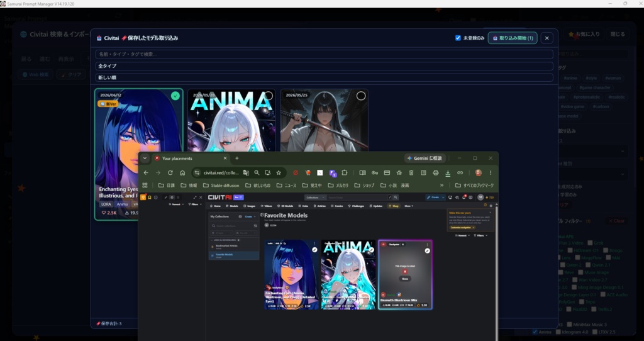The height and width of the screenshot is (341, 644).
Task: Click the 閉じる button in background panel
Action: click(618, 34)
